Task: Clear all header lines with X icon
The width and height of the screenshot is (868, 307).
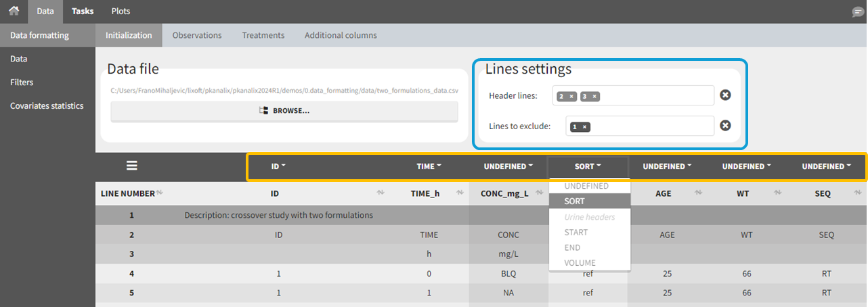Action: [725, 95]
